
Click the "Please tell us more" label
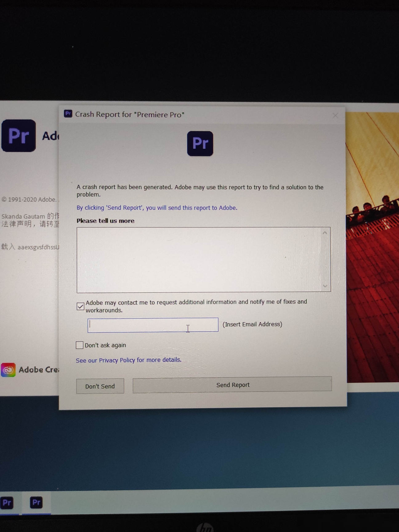[x=106, y=221]
